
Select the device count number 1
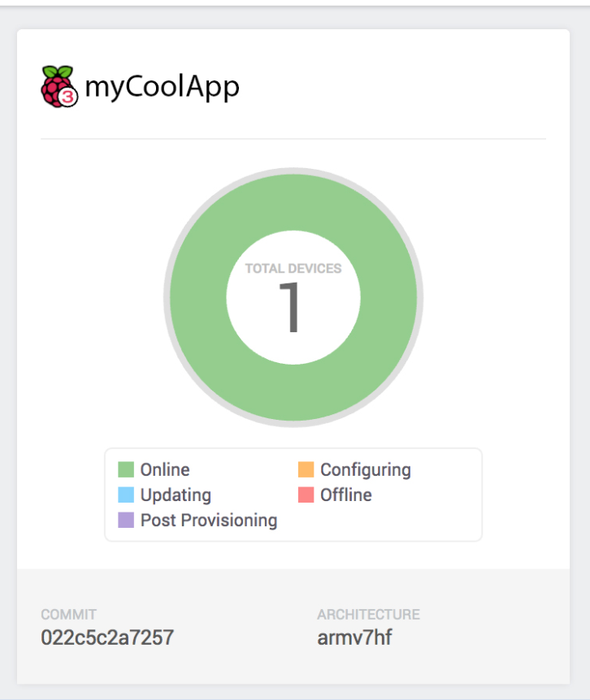pyautogui.click(x=290, y=309)
